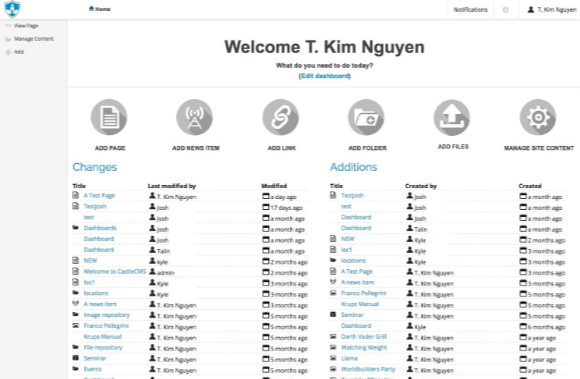Open the Events link in Changes
580x379 pixels.
pos(92,369)
